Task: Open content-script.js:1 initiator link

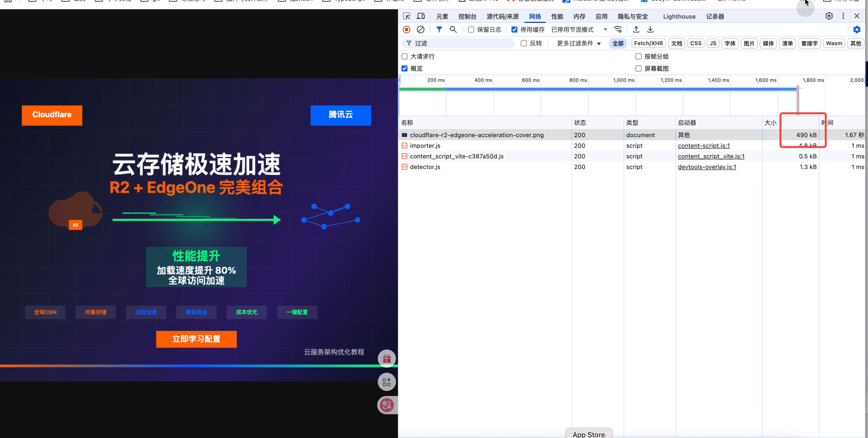Action: (x=703, y=146)
